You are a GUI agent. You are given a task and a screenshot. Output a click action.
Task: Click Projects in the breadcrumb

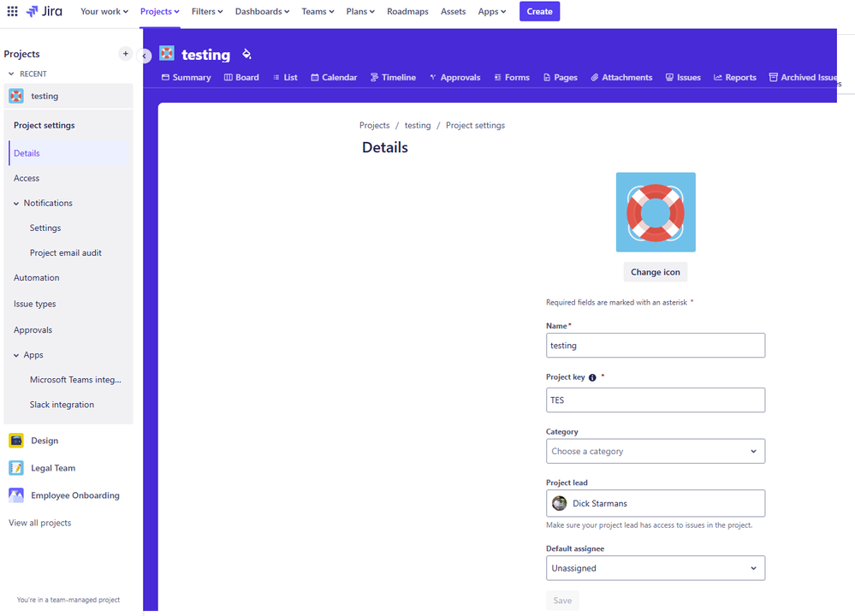tap(375, 126)
